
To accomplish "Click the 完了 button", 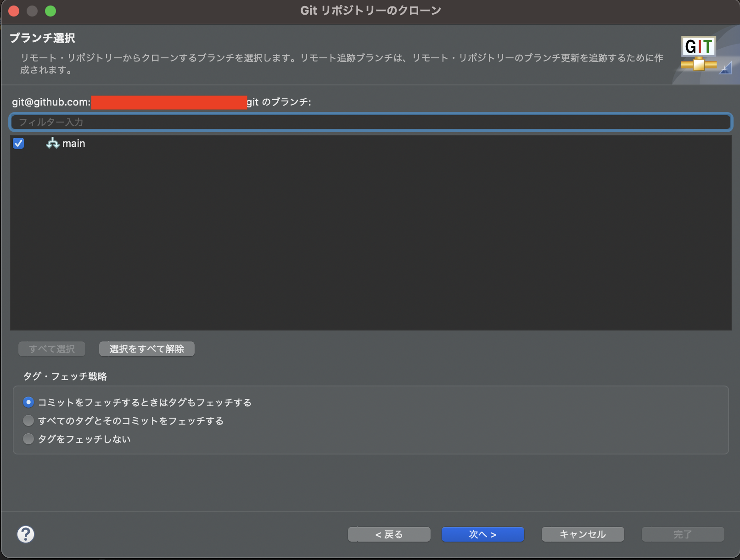I will tap(682, 534).
